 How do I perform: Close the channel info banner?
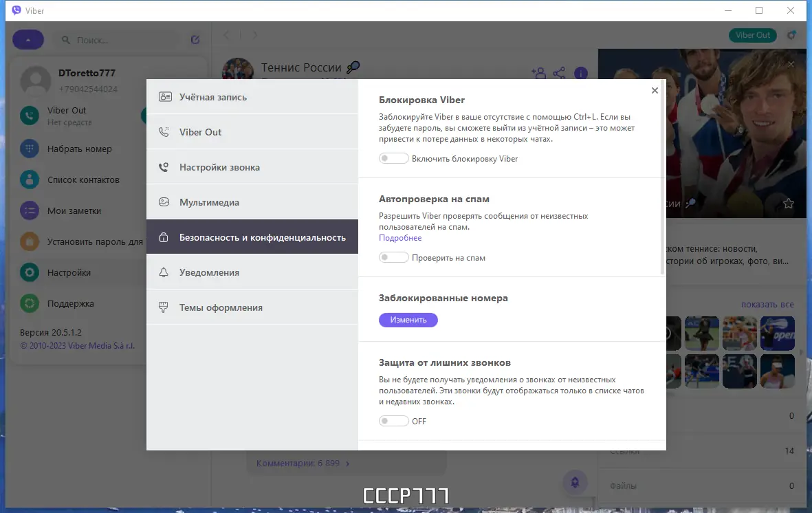pos(791,64)
